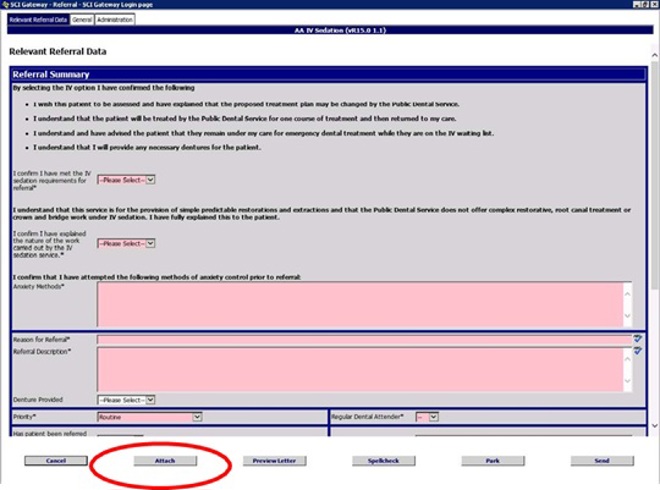Send the referral with the Send button
Viewport: 660px width, 490px height.
602,461
